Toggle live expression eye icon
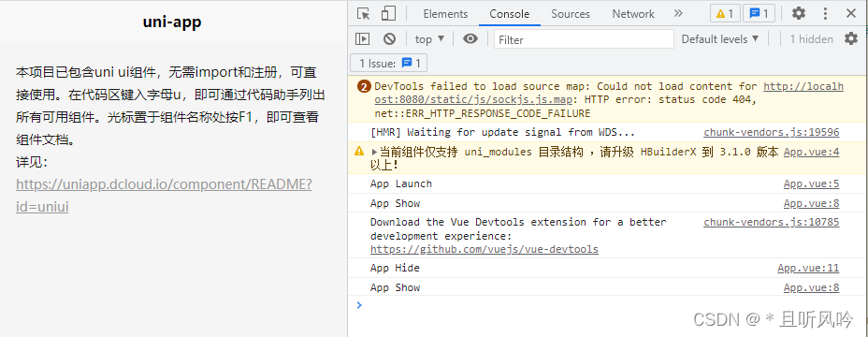The width and height of the screenshot is (868, 337). tap(470, 38)
